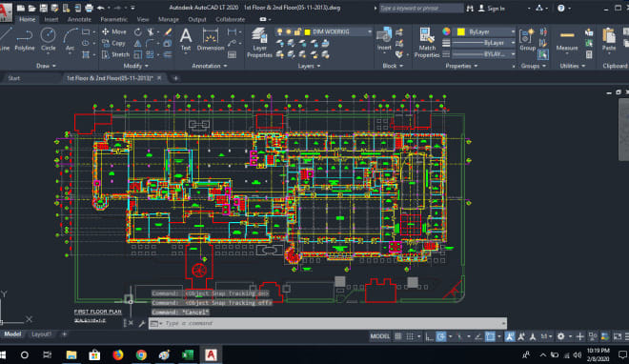Click the Paste clipboard icon
This screenshot has width=629, height=364.
[609, 40]
